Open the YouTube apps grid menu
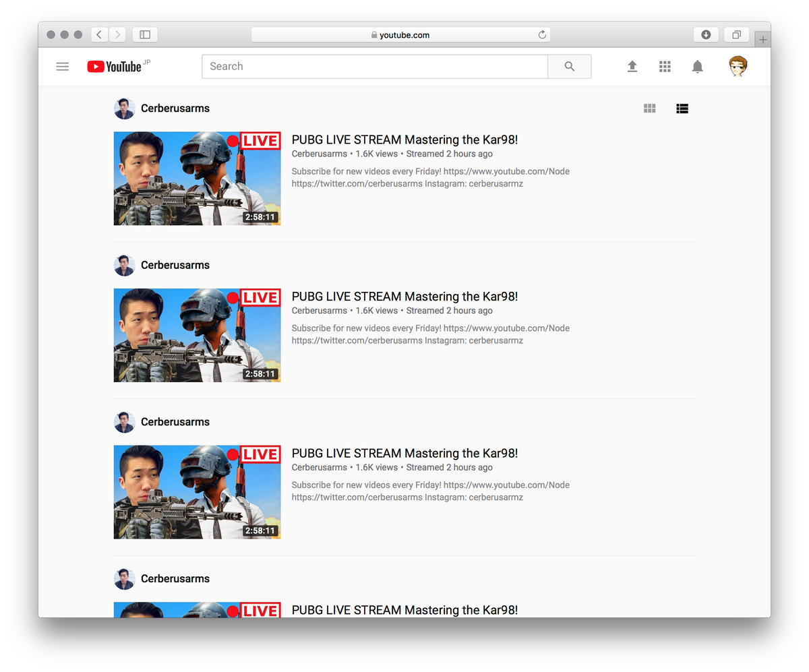809x672 pixels. [x=665, y=66]
